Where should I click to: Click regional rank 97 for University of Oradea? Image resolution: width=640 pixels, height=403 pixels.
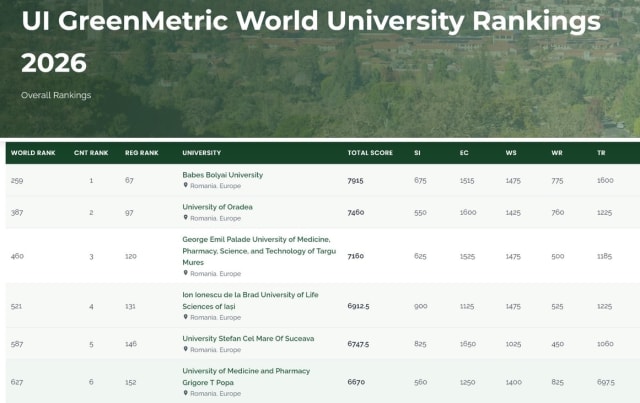click(x=129, y=212)
